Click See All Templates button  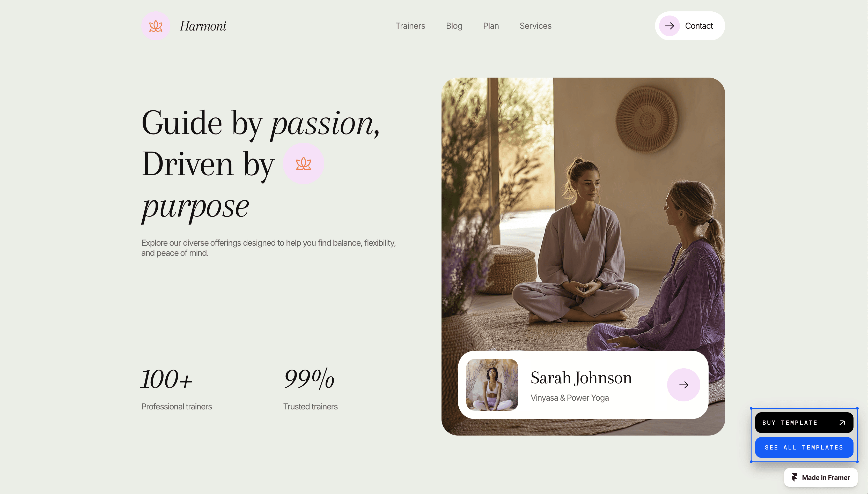point(804,447)
